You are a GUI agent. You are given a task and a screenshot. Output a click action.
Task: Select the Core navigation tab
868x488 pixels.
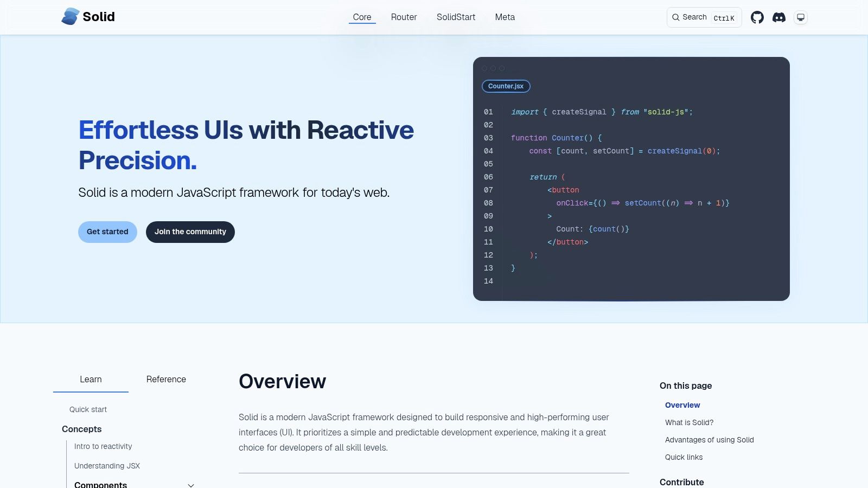coord(362,17)
